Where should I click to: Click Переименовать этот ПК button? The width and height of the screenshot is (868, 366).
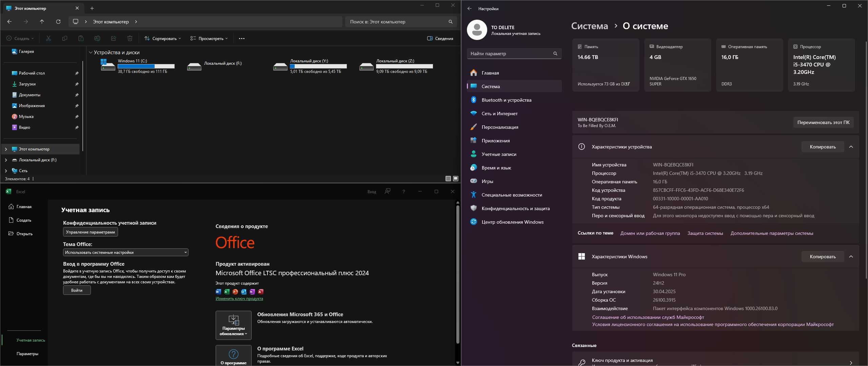point(823,122)
